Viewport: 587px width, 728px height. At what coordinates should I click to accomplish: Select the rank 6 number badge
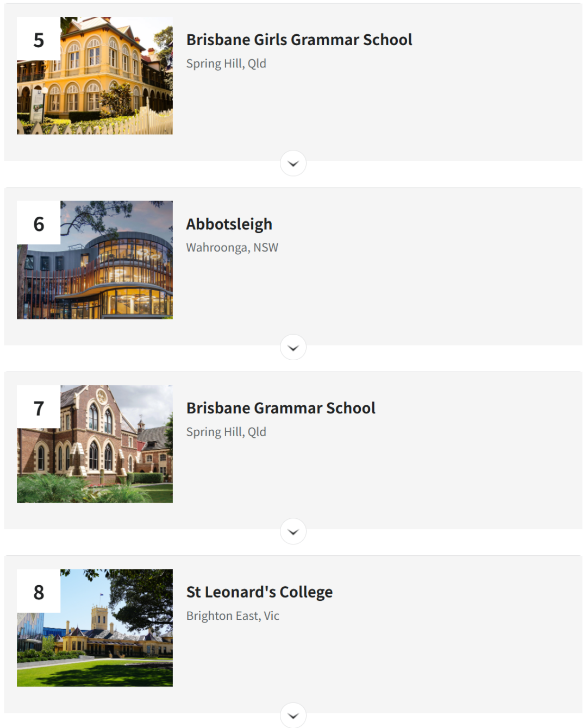[39, 223]
